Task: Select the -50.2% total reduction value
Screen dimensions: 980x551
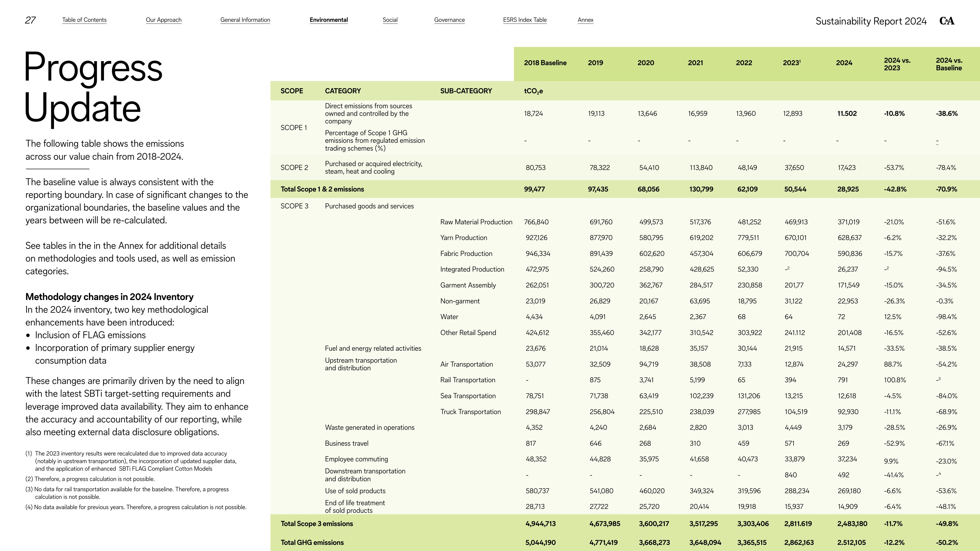Action: tap(947, 543)
